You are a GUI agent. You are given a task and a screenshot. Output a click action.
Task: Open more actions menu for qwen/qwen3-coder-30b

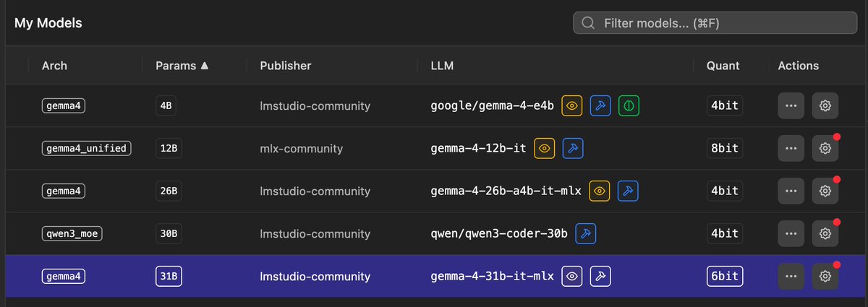click(791, 233)
